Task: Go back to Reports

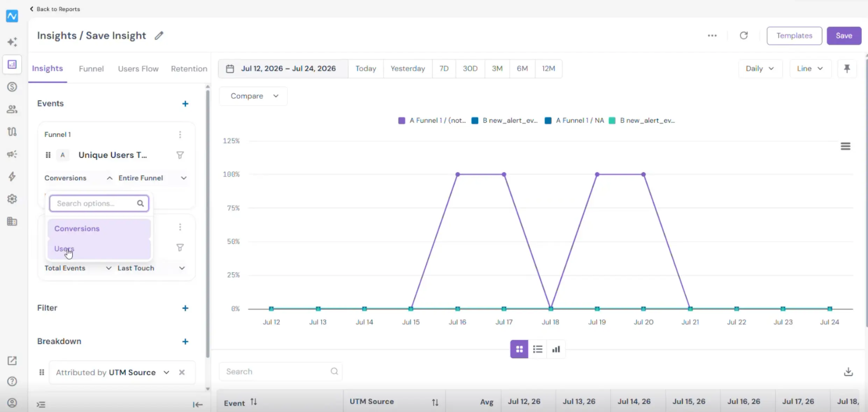Action: (x=55, y=9)
